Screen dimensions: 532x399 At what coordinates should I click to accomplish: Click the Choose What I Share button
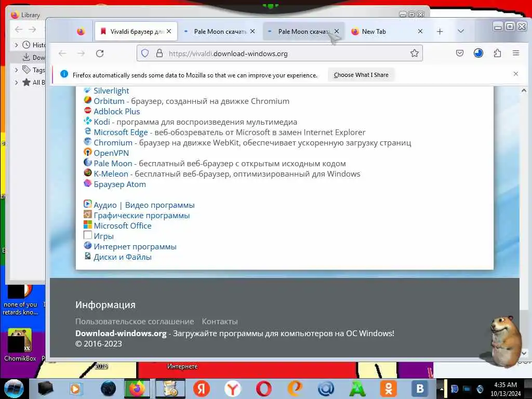(x=361, y=75)
